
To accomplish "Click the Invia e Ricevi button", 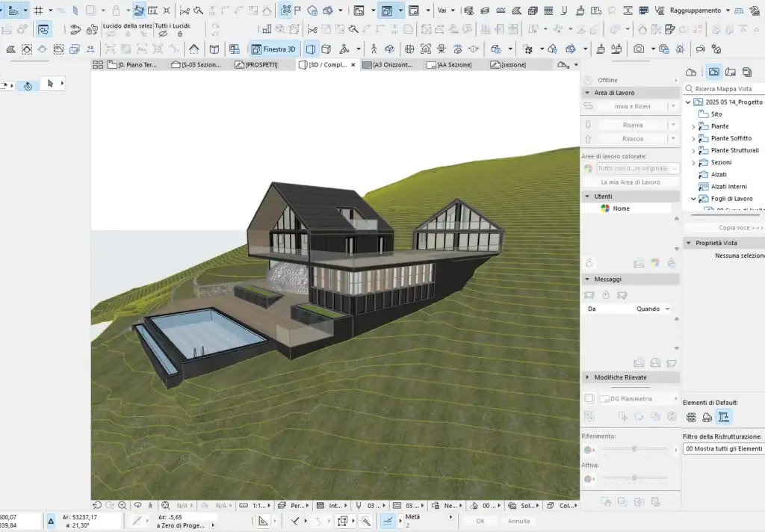I will [632, 107].
